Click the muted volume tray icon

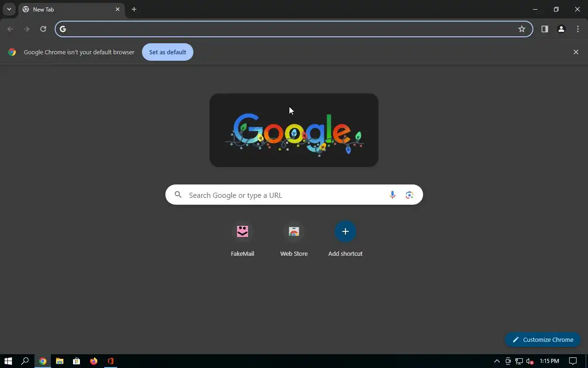pyautogui.click(x=530, y=361)
